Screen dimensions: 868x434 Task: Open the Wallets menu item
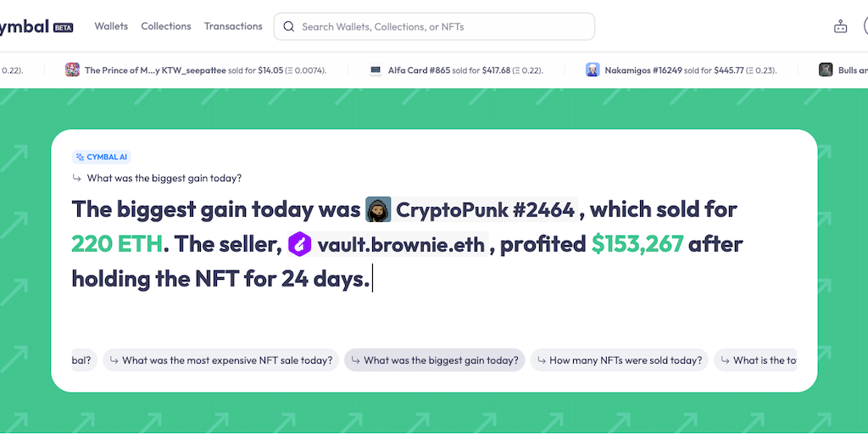(x=111, y=26)
